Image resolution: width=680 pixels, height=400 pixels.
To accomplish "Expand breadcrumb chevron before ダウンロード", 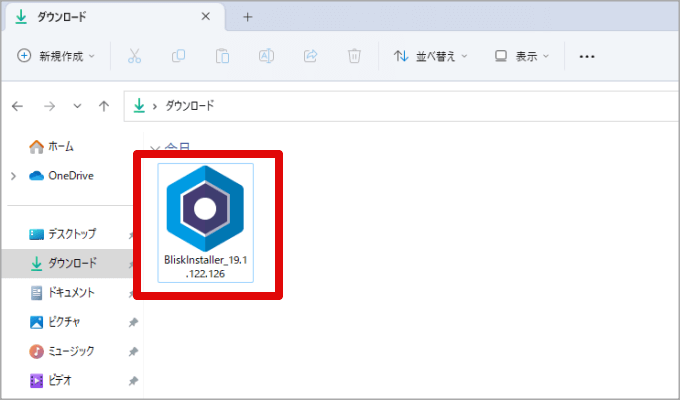I will point(154,106).
